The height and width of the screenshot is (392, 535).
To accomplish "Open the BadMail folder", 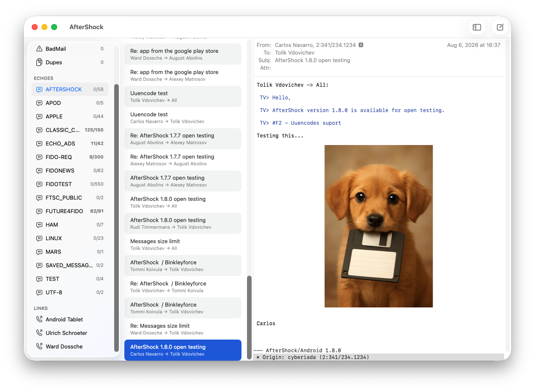I will point(70,49).
